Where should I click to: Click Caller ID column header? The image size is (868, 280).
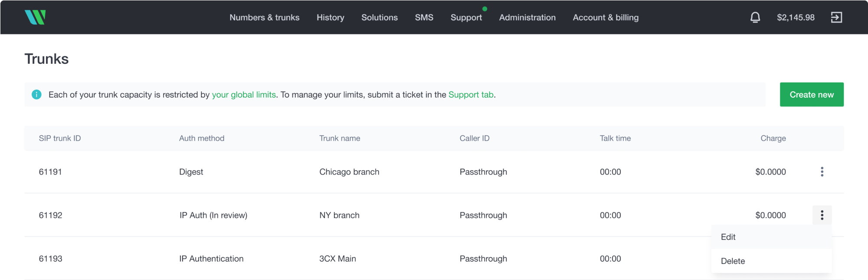pos(475,138)
